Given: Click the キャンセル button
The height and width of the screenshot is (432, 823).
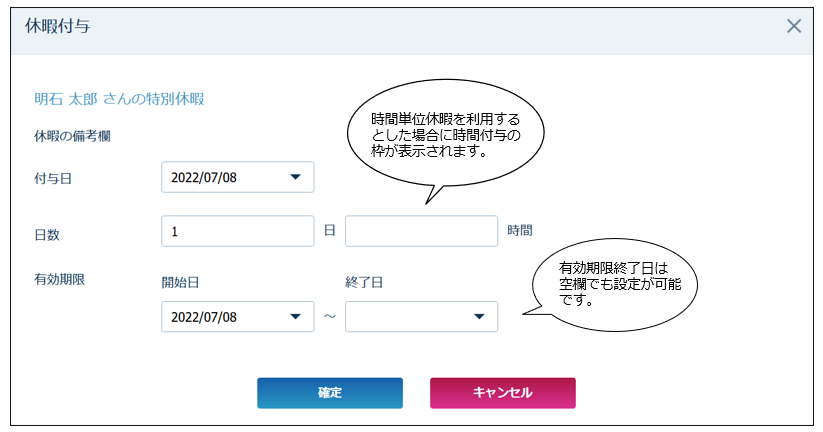Looking at the screenshot, I should click(x=503, y=393).
